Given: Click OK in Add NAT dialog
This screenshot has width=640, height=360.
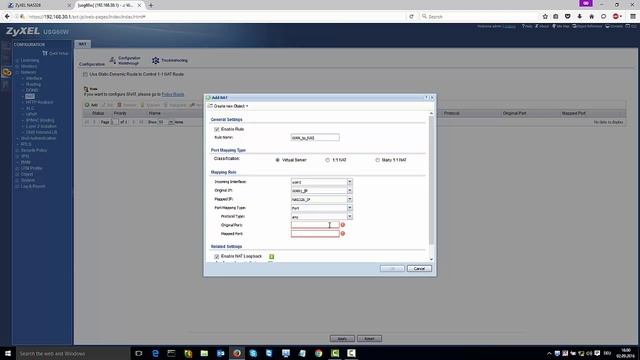Looking at the screenshot, I should (x=392, y=269).
